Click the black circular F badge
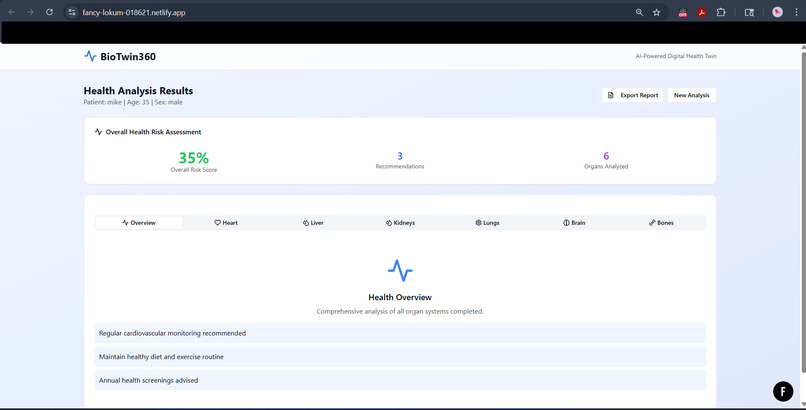 [x=783, y=392]
